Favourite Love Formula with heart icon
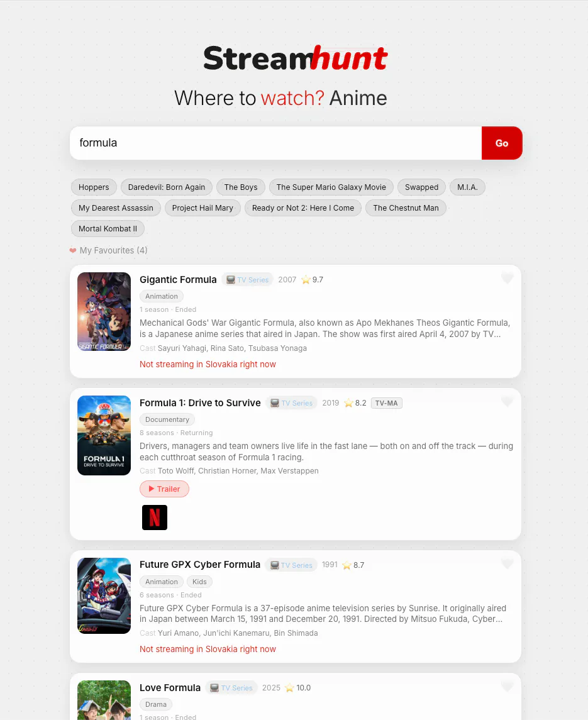The image size is (588, 720). coord(507,687)
